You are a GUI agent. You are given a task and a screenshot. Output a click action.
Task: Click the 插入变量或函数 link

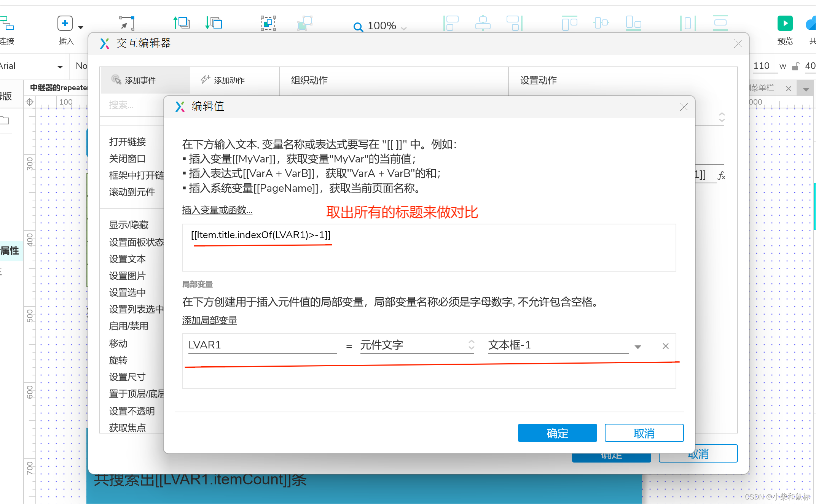pos(217,210)
